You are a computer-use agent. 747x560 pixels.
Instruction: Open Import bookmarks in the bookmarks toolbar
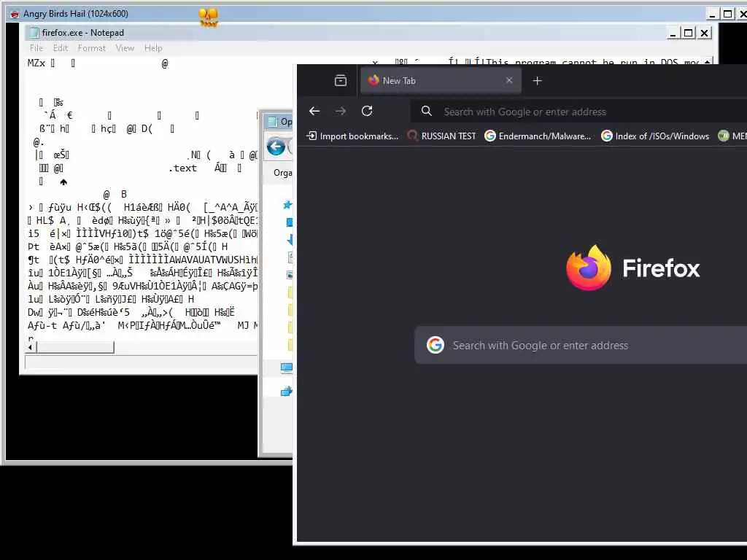coord(352,136)
